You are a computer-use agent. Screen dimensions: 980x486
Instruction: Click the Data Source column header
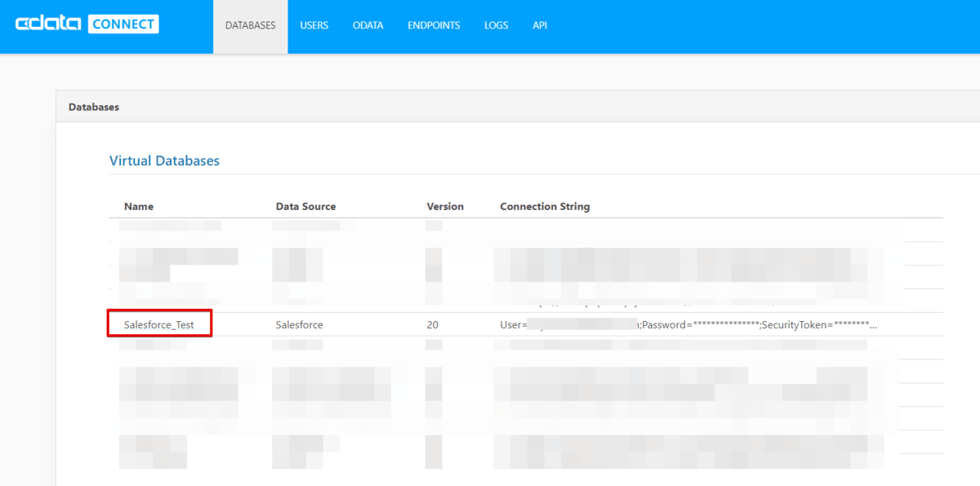click(x=305, y=207)
